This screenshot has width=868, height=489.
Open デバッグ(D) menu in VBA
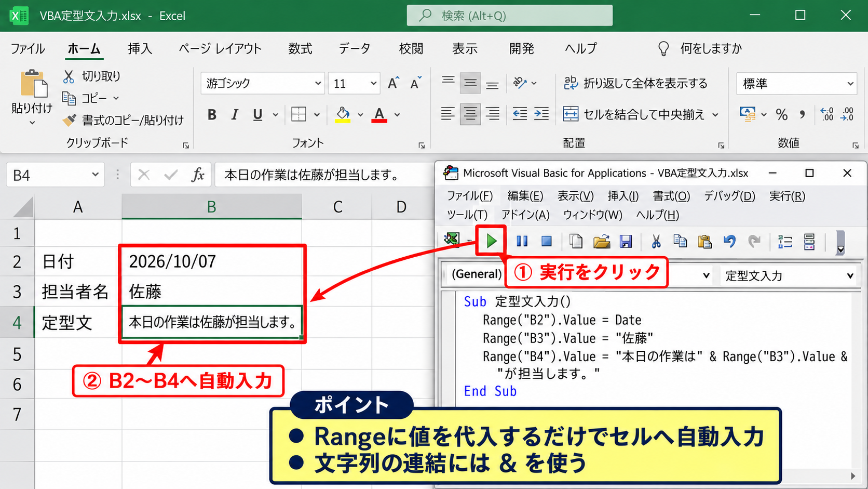click(x=729, y=196)
